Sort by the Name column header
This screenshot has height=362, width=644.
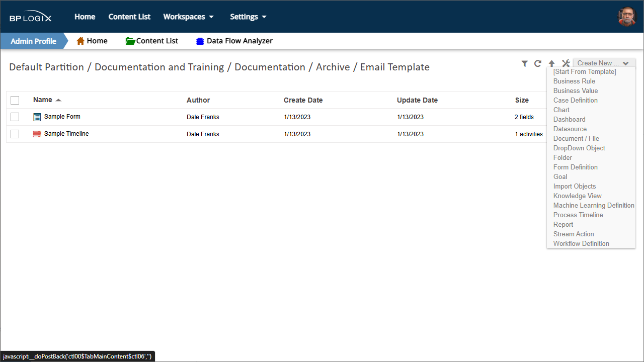click(x=43, y=100)
